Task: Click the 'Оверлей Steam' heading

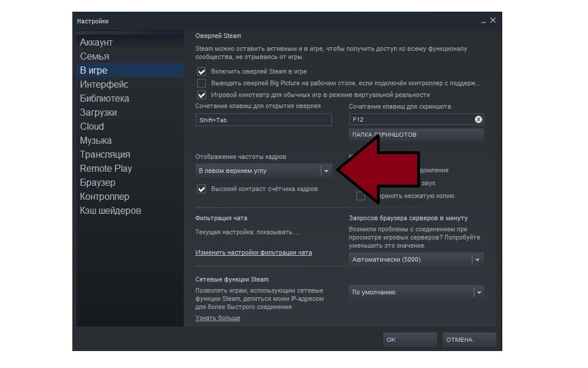Action: (x=218, y=36)
